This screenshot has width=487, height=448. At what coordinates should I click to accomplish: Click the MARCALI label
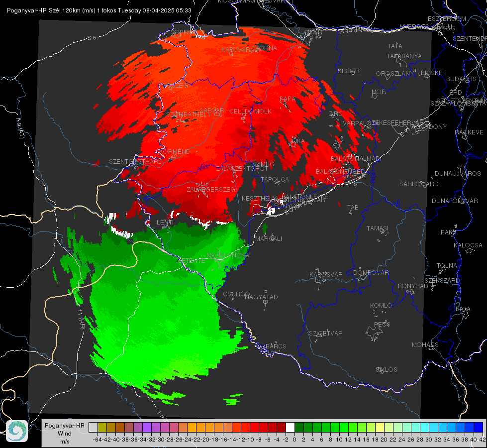(269, 239)
